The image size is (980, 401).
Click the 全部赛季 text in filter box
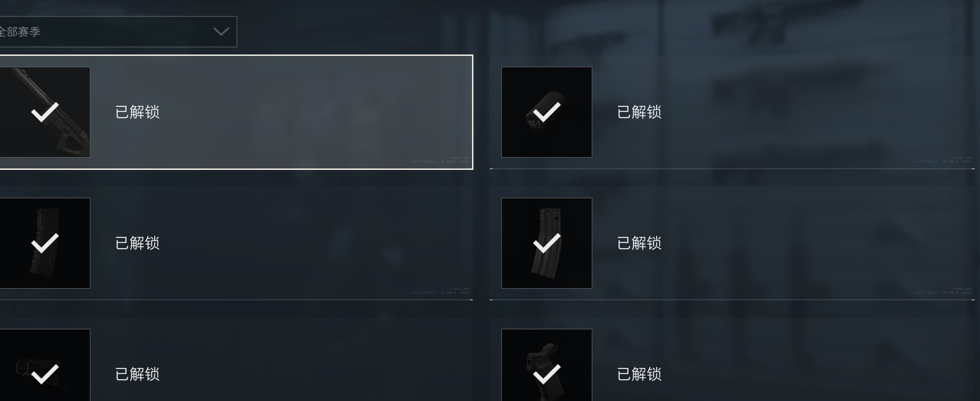point(20,32)
